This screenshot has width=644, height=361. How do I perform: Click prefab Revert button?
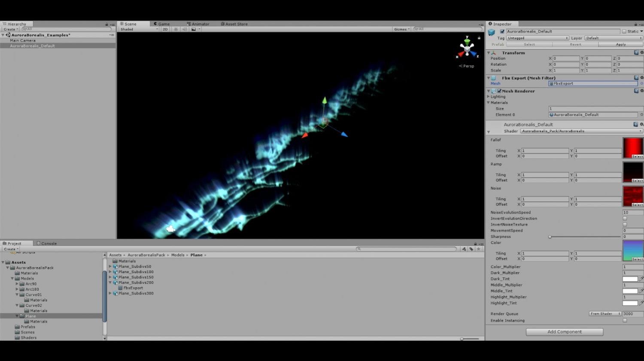(575, 45)
